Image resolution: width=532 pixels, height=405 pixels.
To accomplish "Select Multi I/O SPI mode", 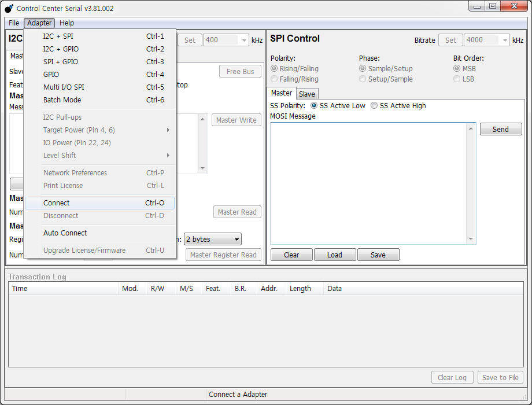I will point(99,87).
